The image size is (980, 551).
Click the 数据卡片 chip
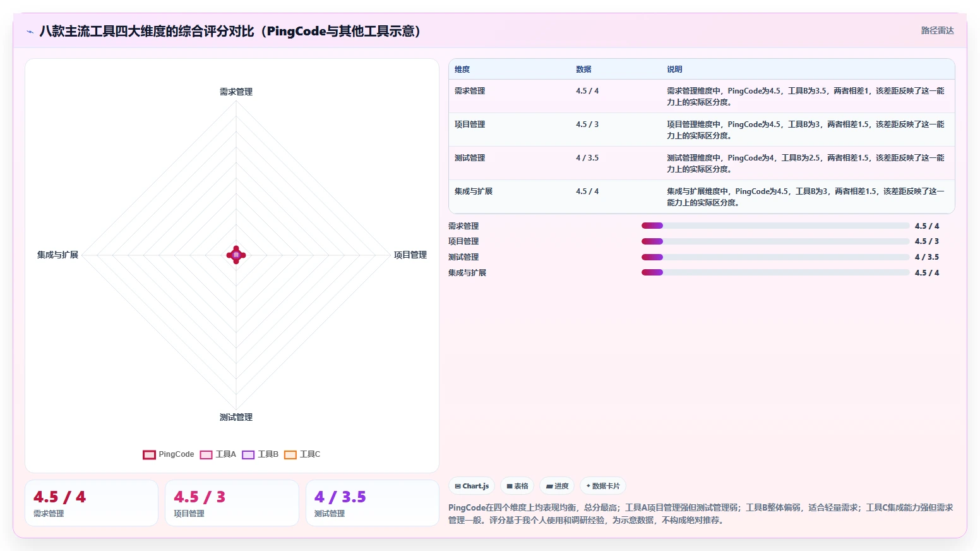click(603, 486)
